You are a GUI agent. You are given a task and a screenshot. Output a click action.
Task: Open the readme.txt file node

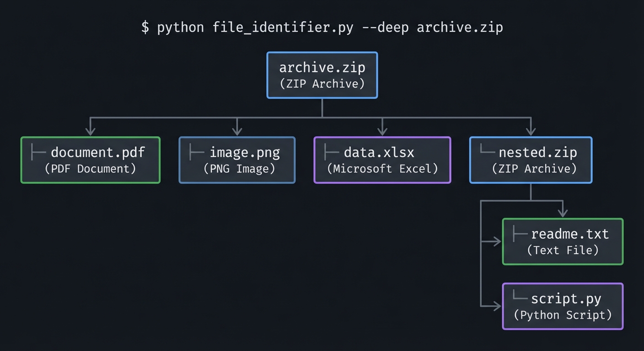tap(563, 242)
